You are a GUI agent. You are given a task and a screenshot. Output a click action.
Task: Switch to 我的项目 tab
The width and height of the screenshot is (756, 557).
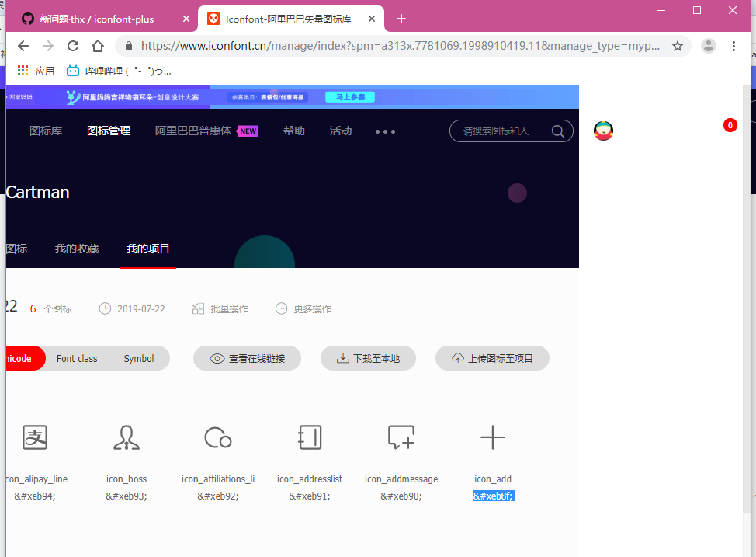[x=148, y=249]
